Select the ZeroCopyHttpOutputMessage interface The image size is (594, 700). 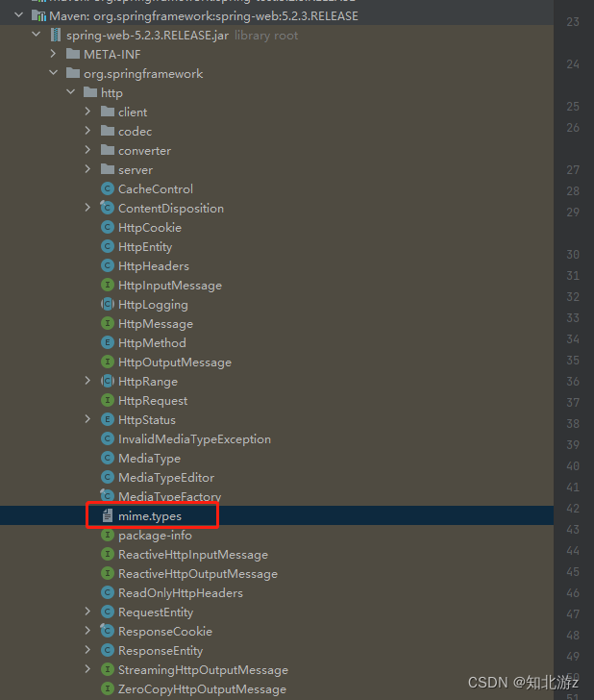tap(202, 688)
